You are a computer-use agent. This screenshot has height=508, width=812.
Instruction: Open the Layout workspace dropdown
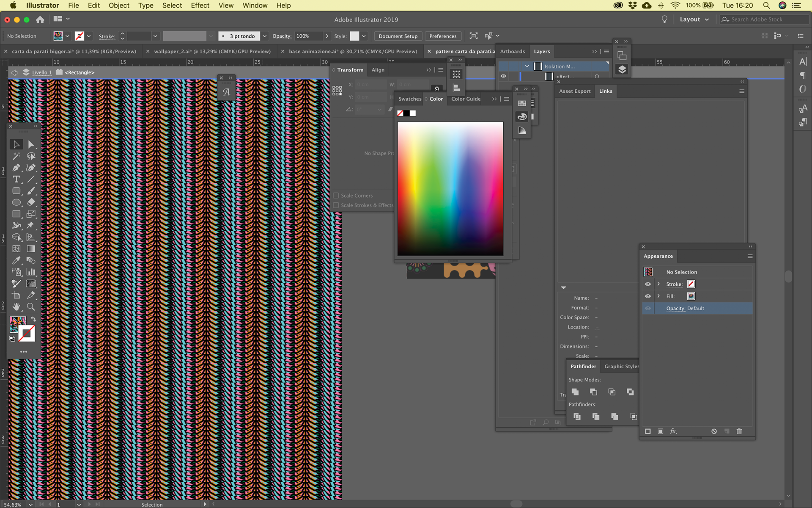click(x=694, y=19)
